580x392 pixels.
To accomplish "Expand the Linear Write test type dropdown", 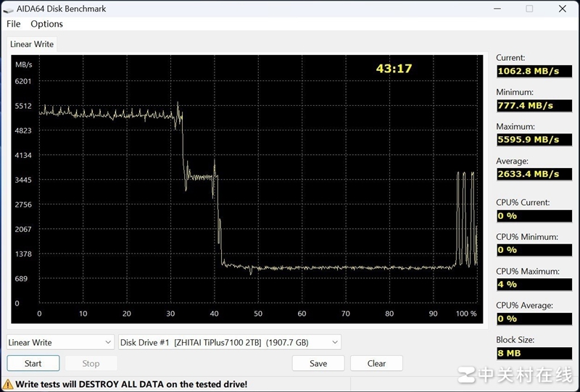I will [x=60, y=343].
